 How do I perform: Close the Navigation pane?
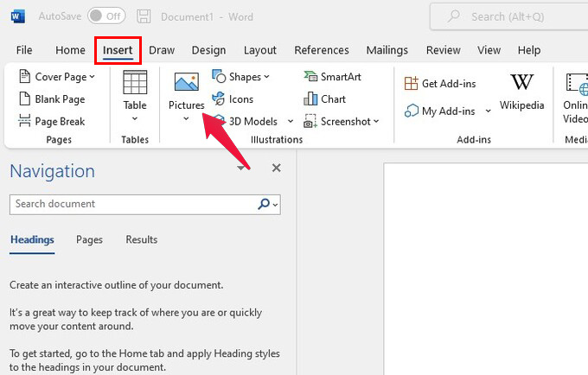tap(277, 168)
